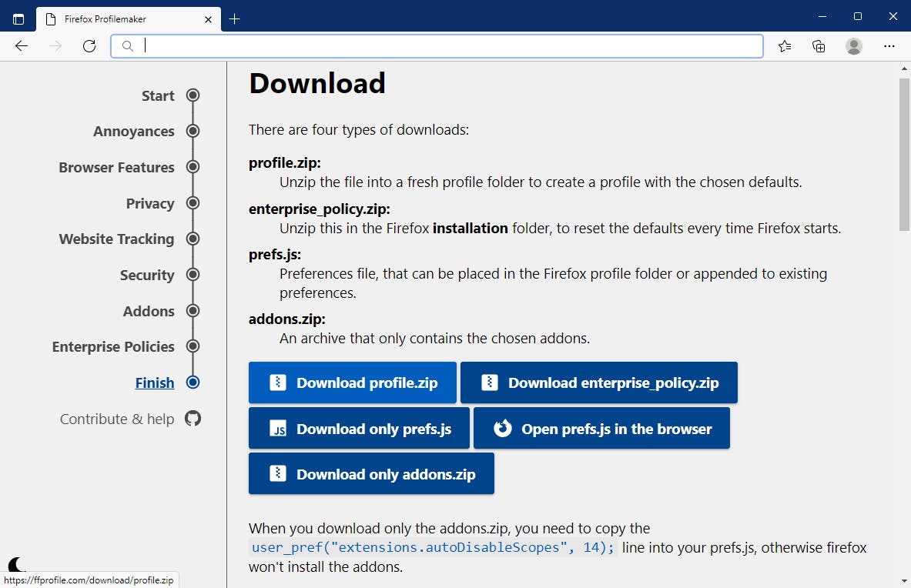Viewport: 911px width, 588px height.
Task: Click the scrollbar down arrow
Action: pos(904,581)
